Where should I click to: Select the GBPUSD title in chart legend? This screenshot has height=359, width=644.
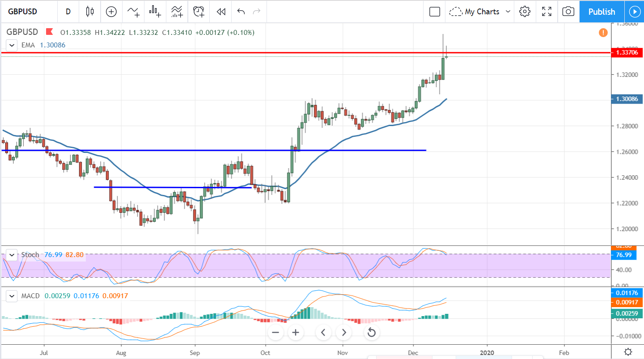click(22, 32)
